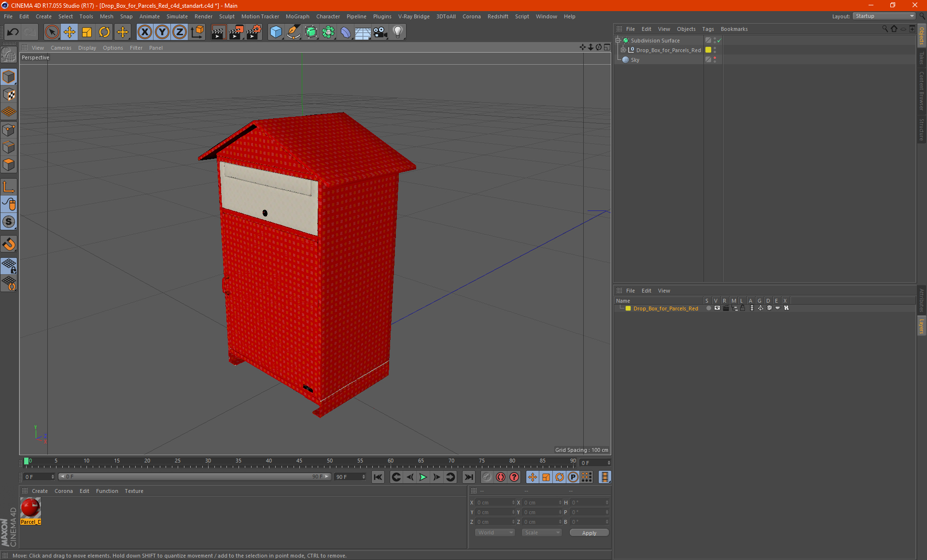This screenshot has height=560, width=927.
Task: Open the MoGraph menu
Action: point(297,16)
